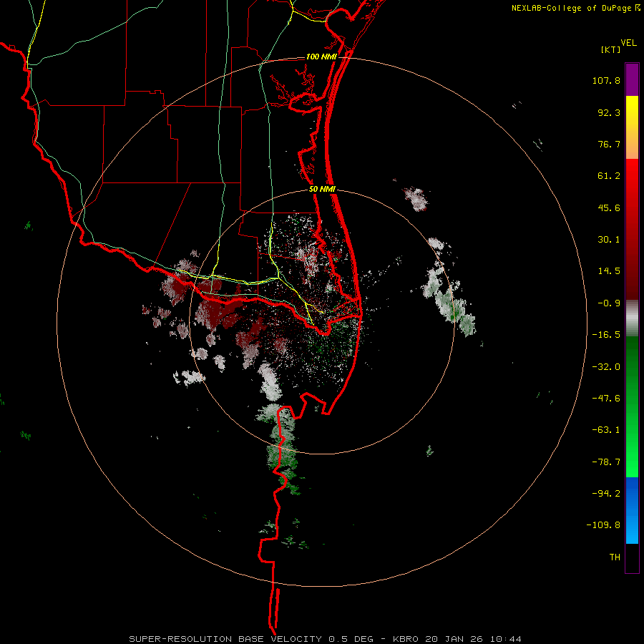Click the bottom radar product caption

tap(326, 639)
